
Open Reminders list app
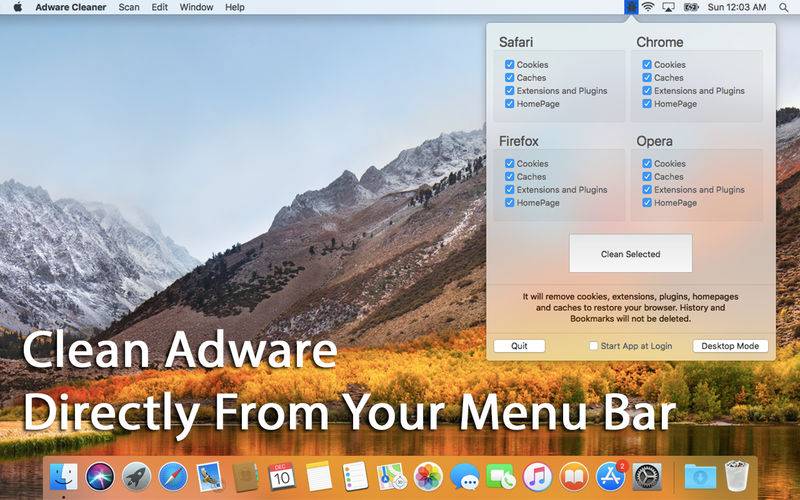[x=355, y=477]
